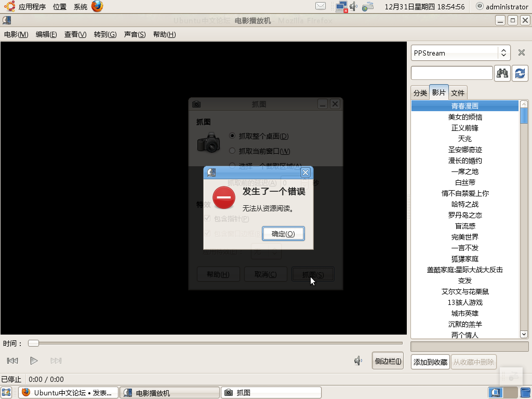Start playback with the play button
Viewport: 532px width, 399px height.
click(34, 361)
